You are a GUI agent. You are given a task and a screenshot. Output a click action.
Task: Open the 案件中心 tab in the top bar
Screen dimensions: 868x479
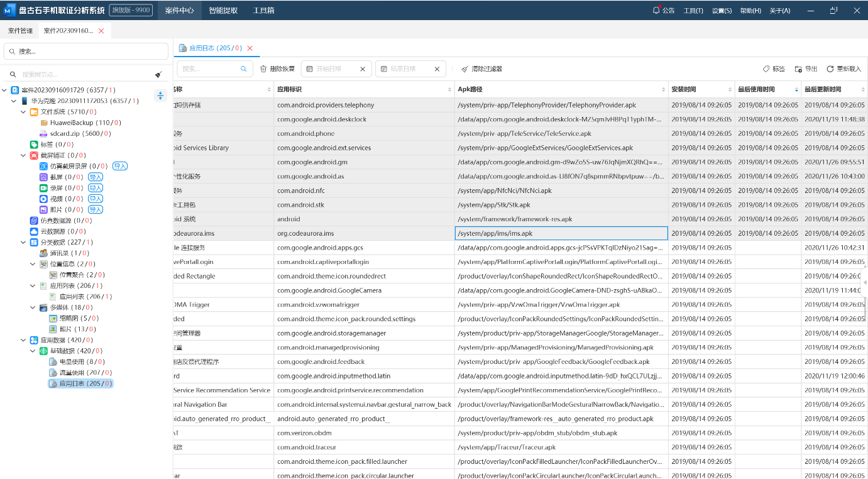tap(180, 10)
